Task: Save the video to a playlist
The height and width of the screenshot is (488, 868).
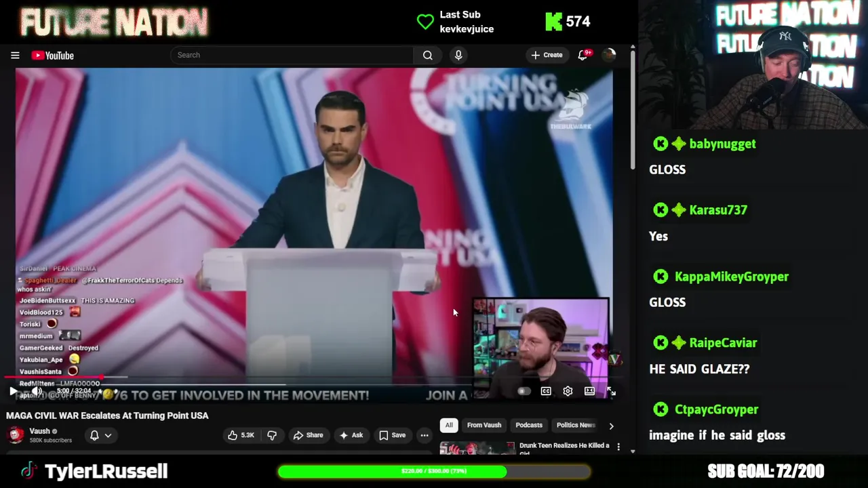Action: (392, 435)
